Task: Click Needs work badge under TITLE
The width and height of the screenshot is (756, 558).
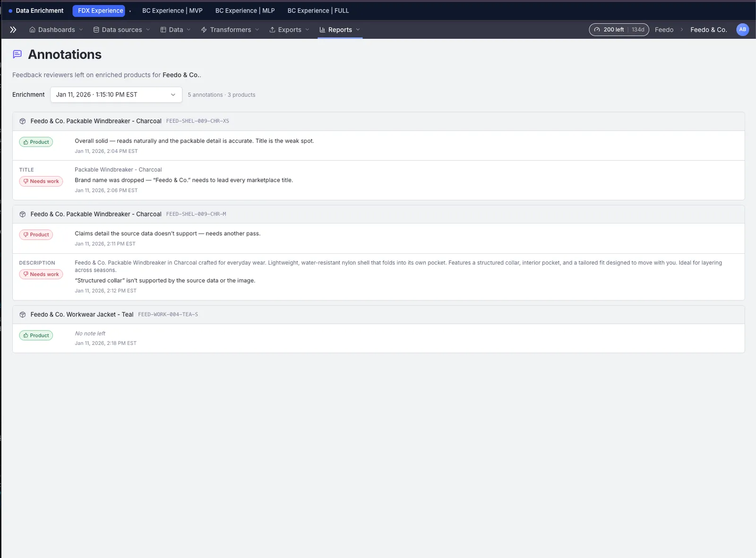Action: click(41, 181)
